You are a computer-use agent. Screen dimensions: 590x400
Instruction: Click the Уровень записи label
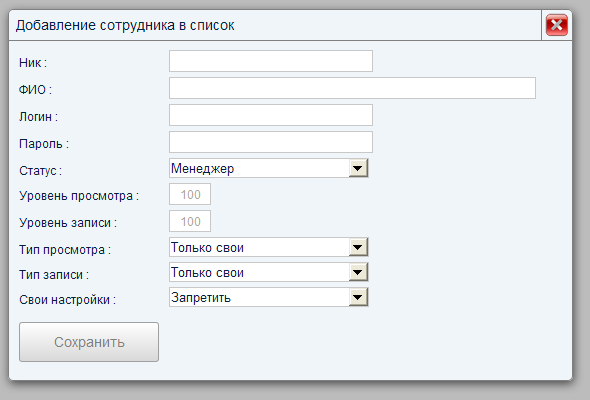[x=68, y=223]
